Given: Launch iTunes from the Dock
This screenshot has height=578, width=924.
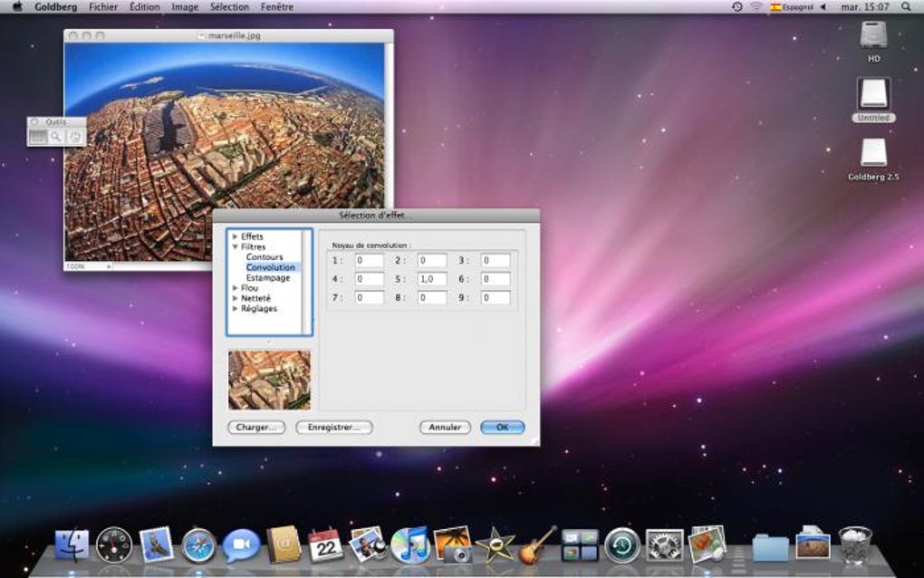Looking at the screenshot, I should pos(410,545).
